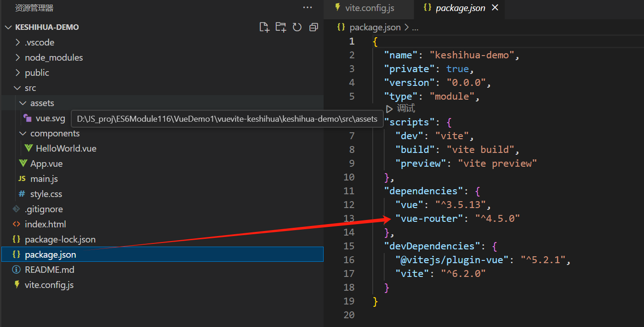Click the debug play triangle above scripts
The height and width of the screenshot is (327, 644).
[x=389, y=109]
